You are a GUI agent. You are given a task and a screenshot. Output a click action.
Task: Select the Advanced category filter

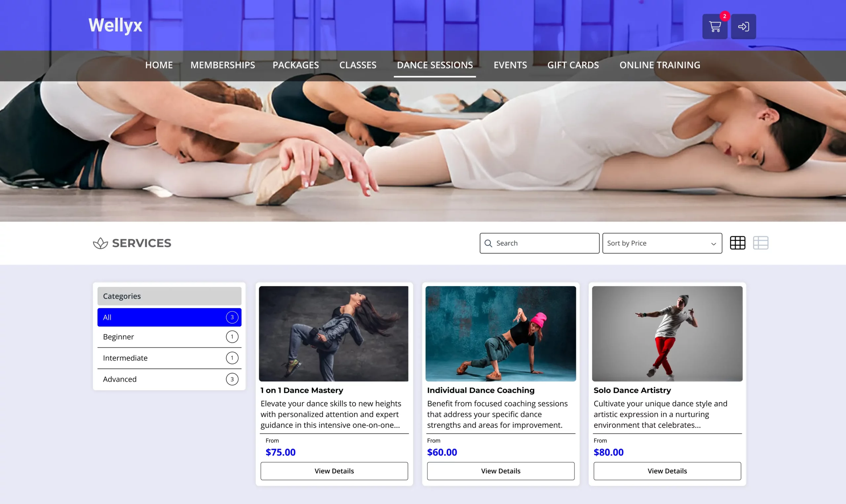(x=169, y=379)
